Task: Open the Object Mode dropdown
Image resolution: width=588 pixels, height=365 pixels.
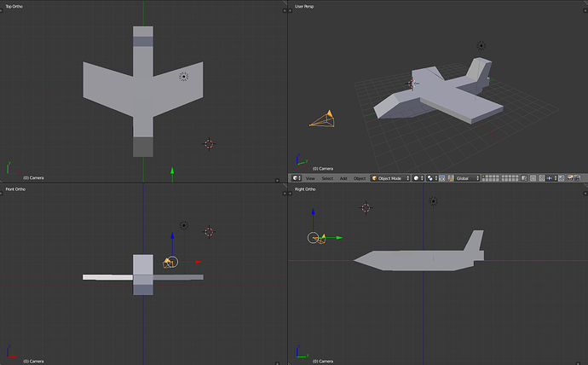Action: coord(390,178)
